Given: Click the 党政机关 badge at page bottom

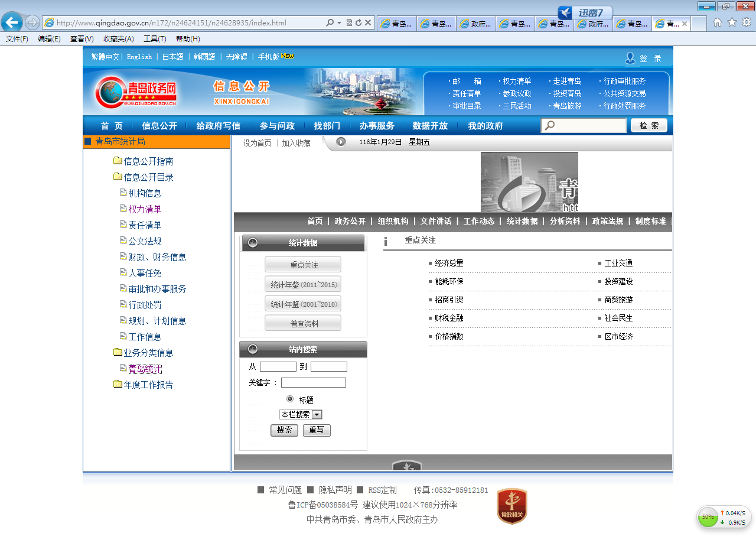Looking at the screenshot, I should click(511, 506).
